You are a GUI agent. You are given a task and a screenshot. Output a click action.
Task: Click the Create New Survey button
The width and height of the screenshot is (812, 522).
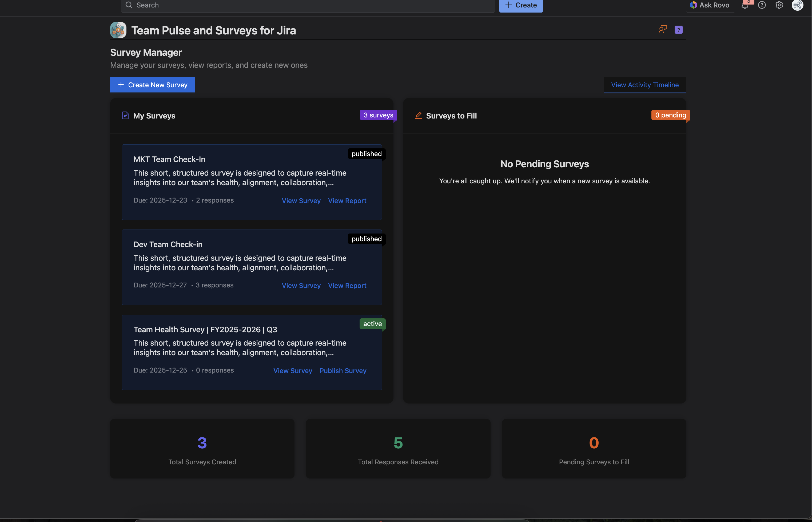[x=152, y=85]
